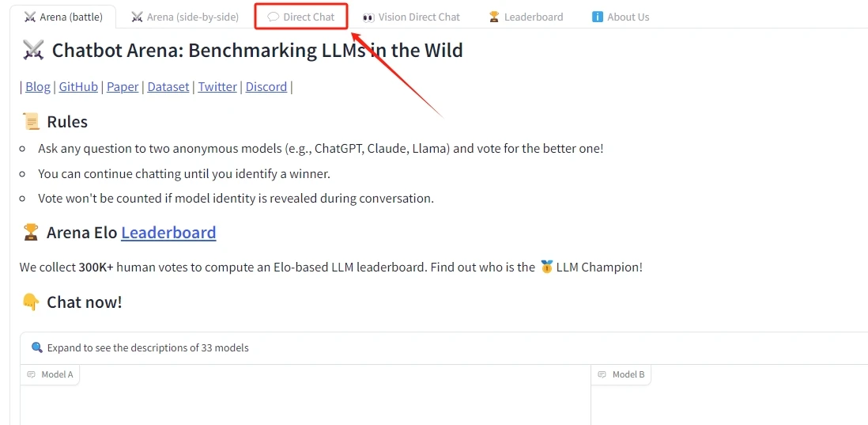
Task: Click the Model B chat label icon
Action: click(x=602, y=374)
